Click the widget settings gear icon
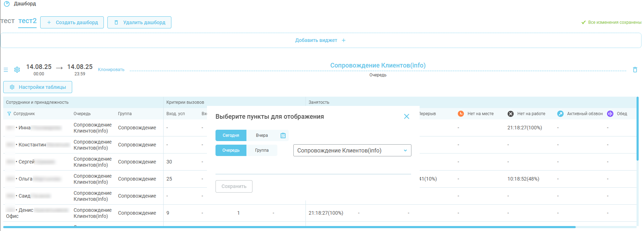 [17, 70]
